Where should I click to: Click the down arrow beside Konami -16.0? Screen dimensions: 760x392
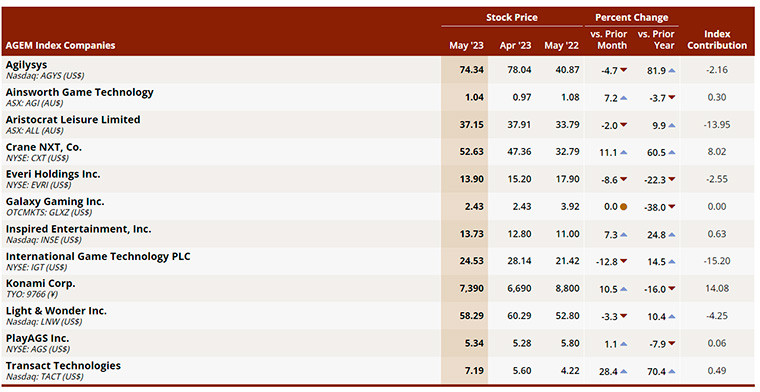coord(671,289)
